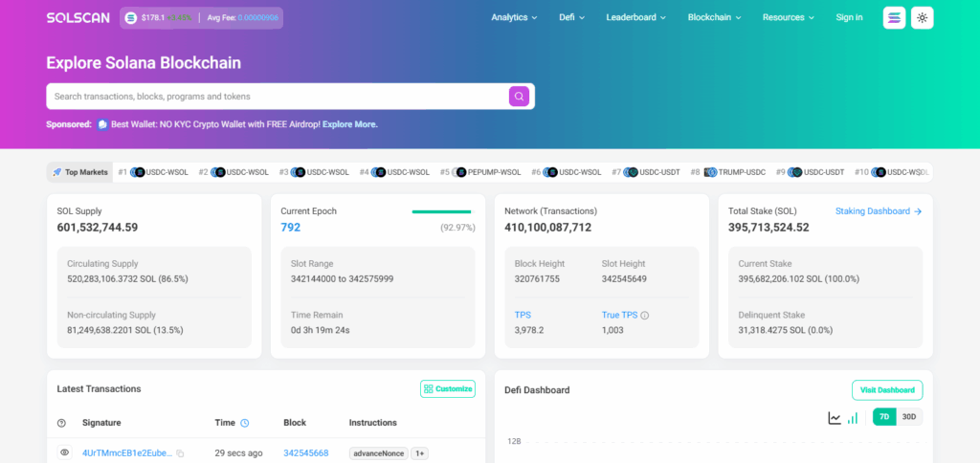Click the Signature column header
The image size is (980, 463).
coord(101,423)
